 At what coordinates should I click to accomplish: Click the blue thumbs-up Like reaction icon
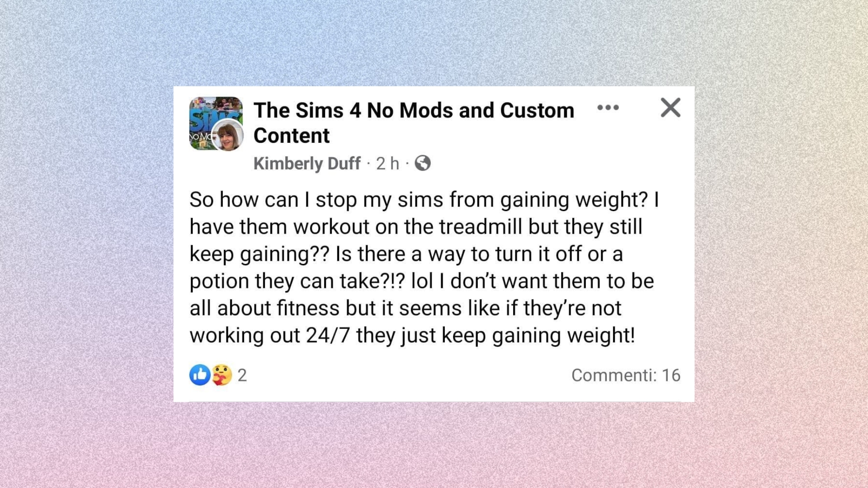coord(199,375)
